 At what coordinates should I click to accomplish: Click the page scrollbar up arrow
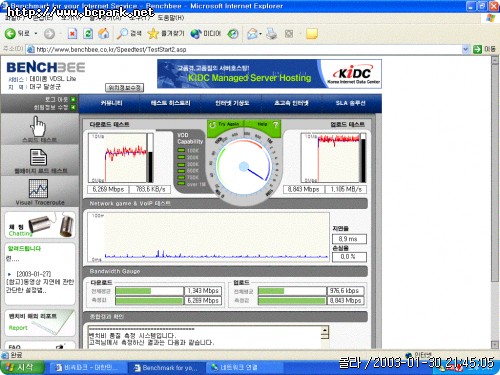(495, 61)
